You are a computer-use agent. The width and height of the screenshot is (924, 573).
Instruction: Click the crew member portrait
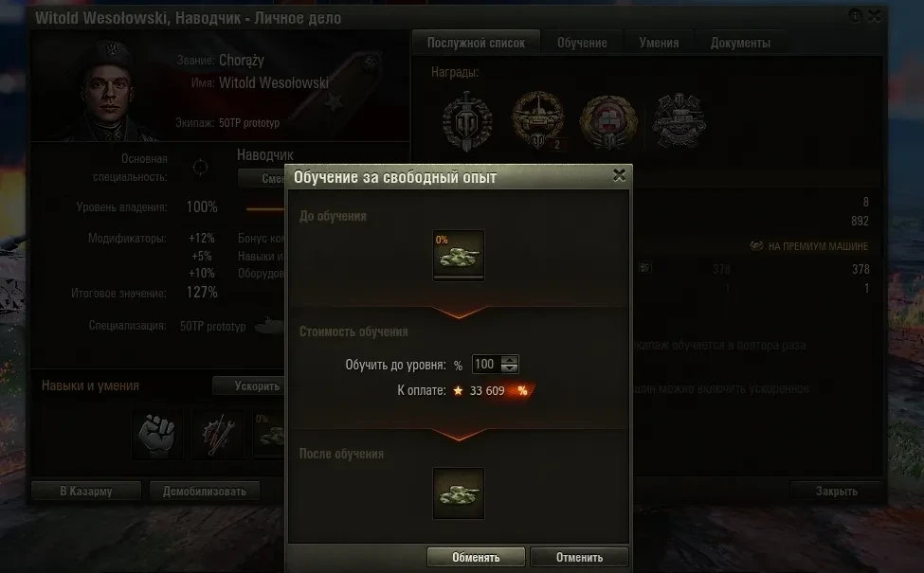[109, 90]
